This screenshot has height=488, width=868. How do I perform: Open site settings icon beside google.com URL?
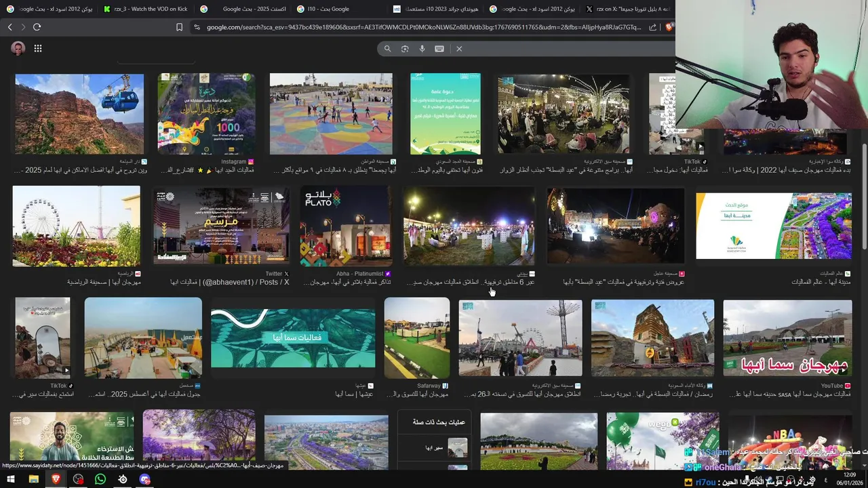click(x=197, y=27)
